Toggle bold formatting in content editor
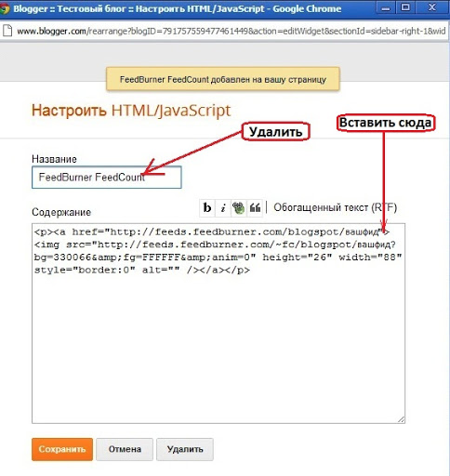The width and height of the screenshot is (450, 476). (207, 207)
